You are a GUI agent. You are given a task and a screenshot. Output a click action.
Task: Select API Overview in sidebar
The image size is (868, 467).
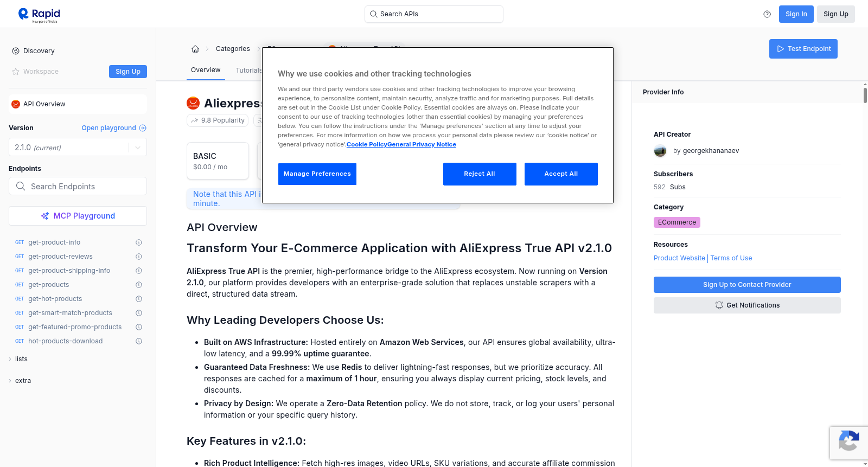tap(78, 104)
